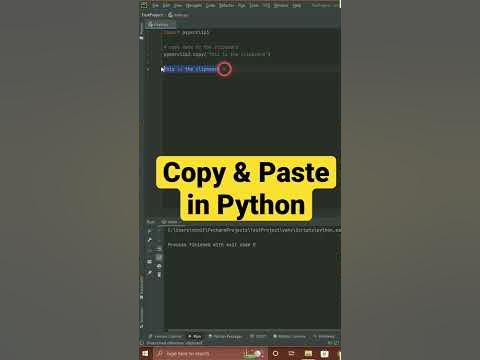The height and width of the screenshot is (360, 480).
Task: Click the Cortana circle icon on taskbar
Action: (276, 353)
